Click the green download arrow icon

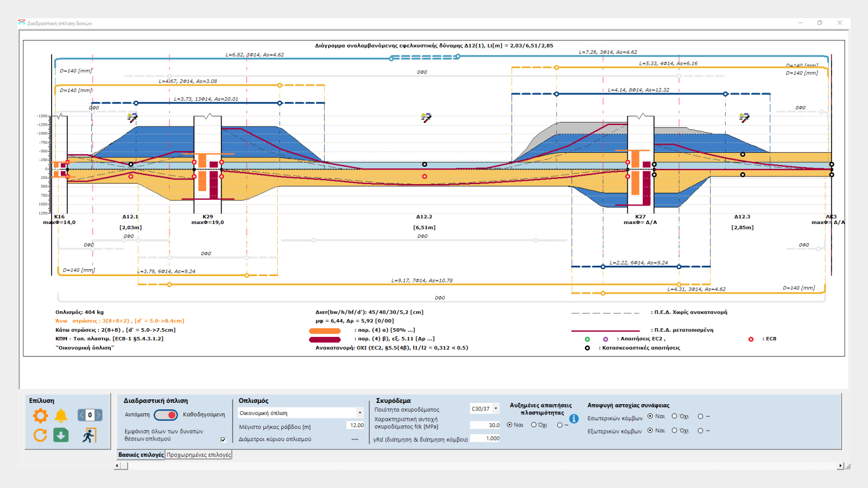61,435
